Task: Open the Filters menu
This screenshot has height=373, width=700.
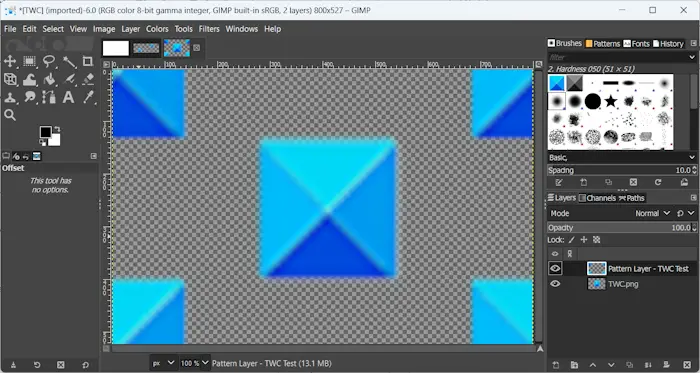Action: [209, 29]
